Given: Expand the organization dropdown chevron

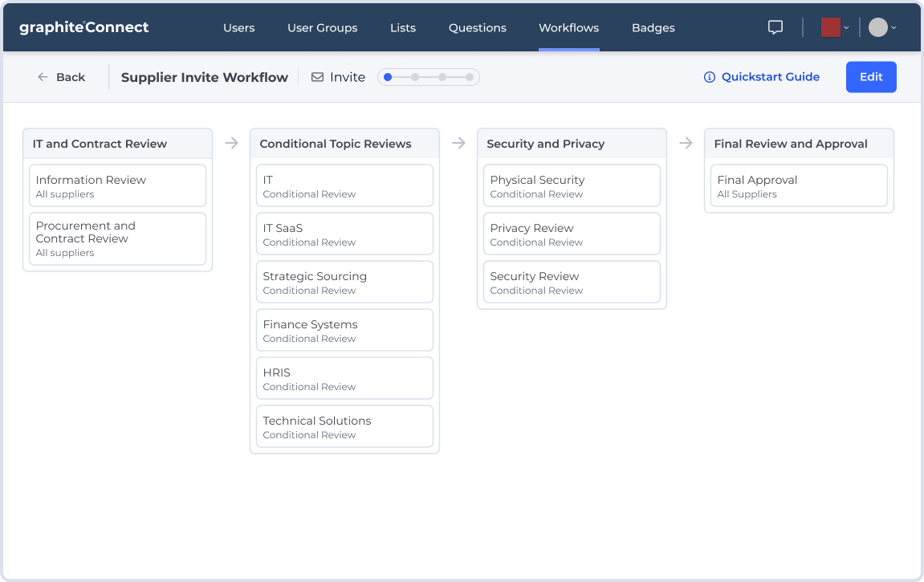Looking at the screenshot, I should tap(847, 27).
